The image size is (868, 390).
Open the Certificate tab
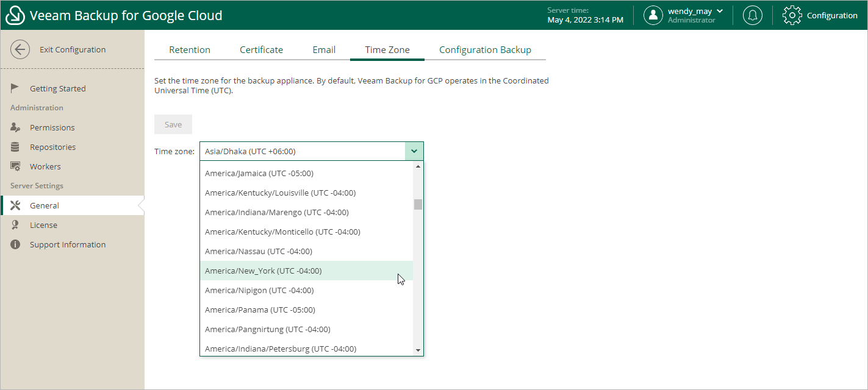[261, 50]
